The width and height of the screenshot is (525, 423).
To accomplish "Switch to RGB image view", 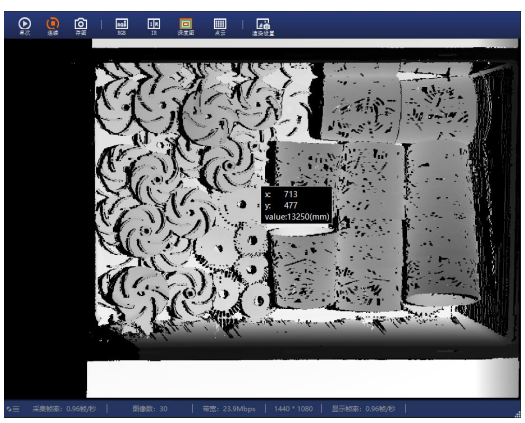I will pyautogui.click(x=122, y=26).
